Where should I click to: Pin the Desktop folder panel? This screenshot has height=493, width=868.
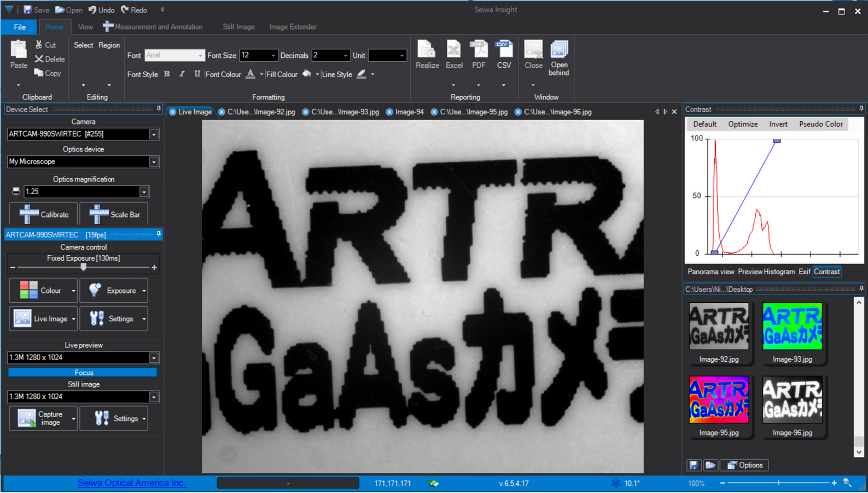pos(861,289)
